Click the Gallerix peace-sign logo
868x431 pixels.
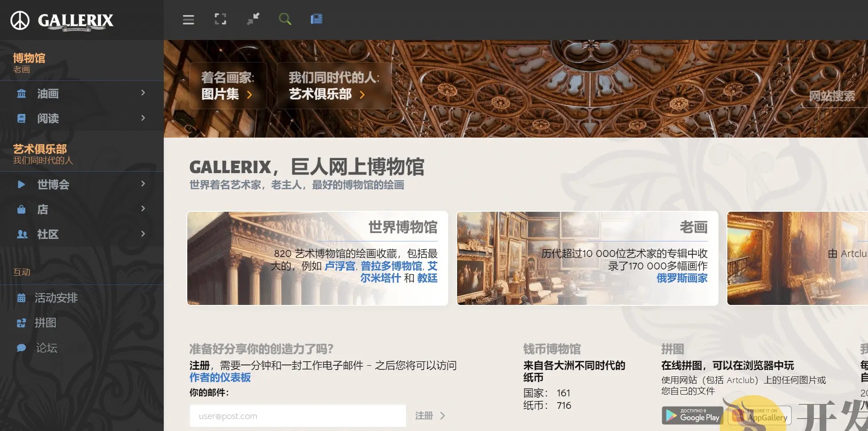[x=20, y=20]
